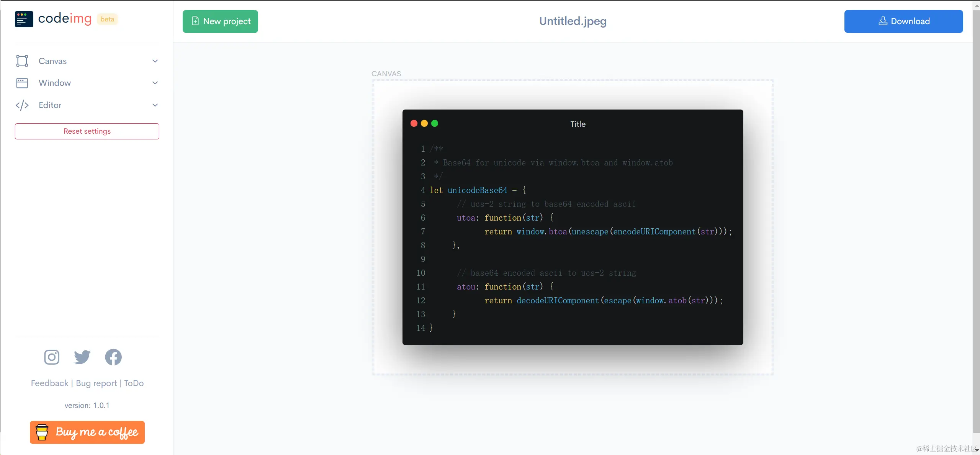
Task: Open the Facebook social icon
Action: tap(113, 357)
